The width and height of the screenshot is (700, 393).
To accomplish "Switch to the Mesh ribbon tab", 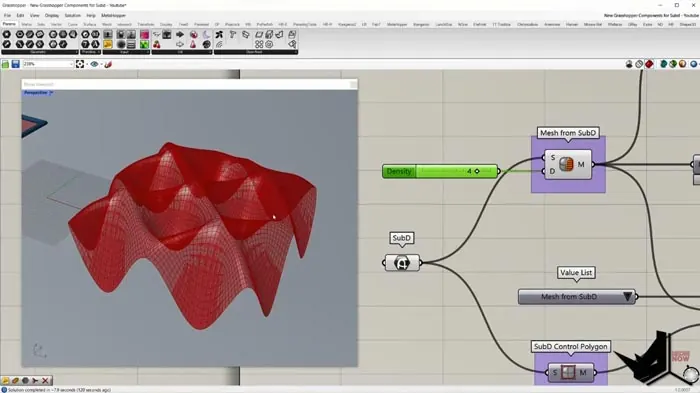I will click(107, 25).
